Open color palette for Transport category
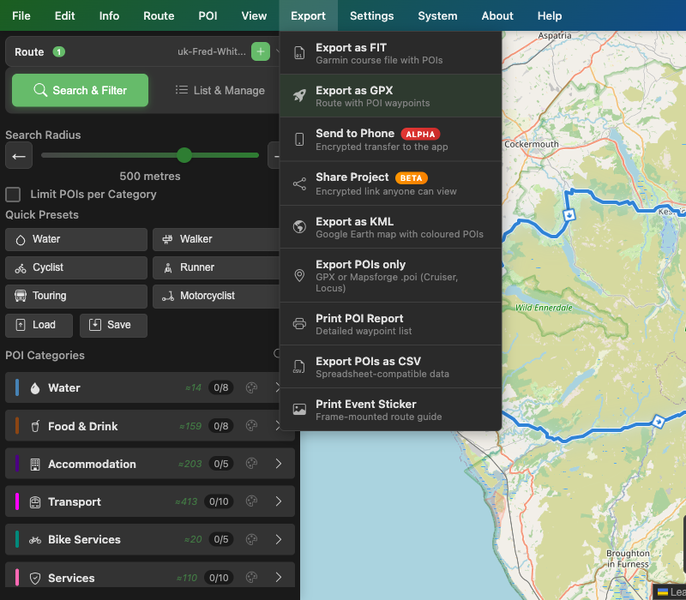 (252, 501)
